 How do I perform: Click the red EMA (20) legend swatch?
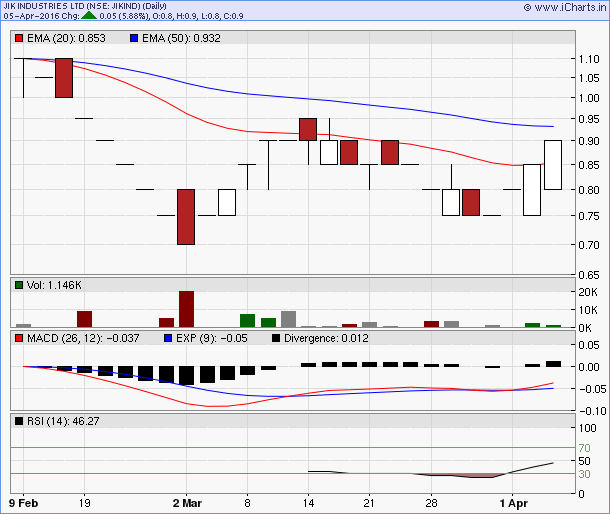[19, 38]
